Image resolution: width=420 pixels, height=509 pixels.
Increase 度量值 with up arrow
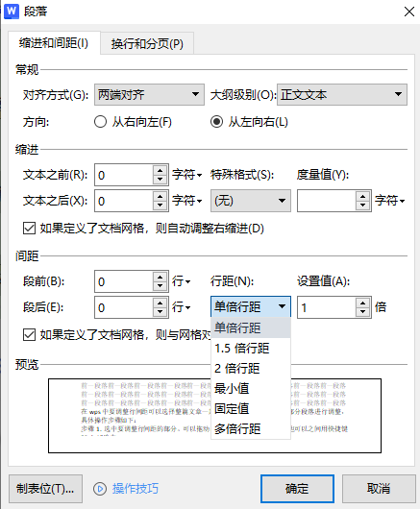363,196
